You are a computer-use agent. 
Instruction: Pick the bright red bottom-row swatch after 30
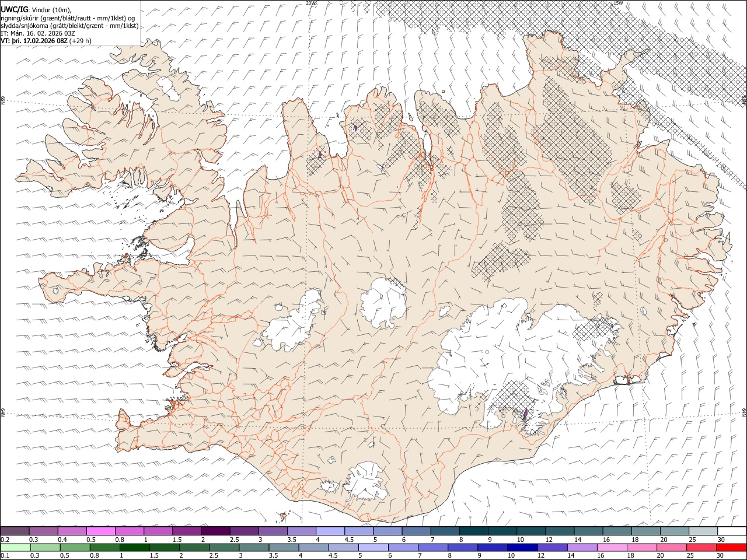731,547
